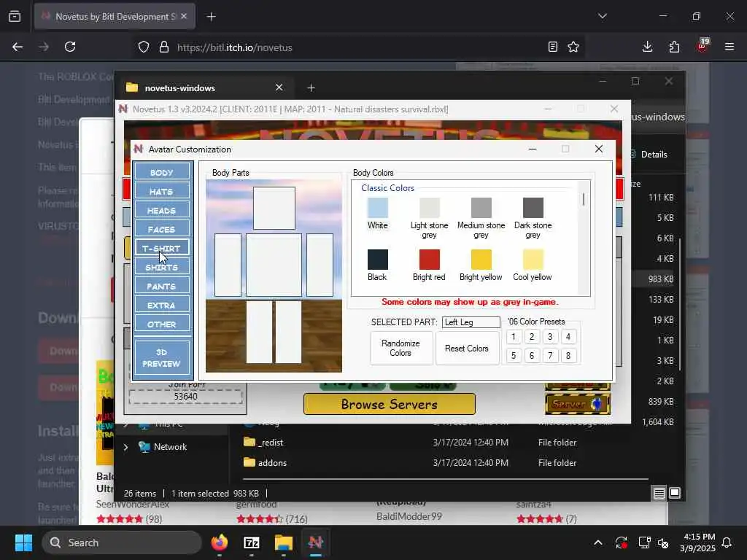Select the Medium stone grey swatch
747x560 pixels.
[481, 208]
